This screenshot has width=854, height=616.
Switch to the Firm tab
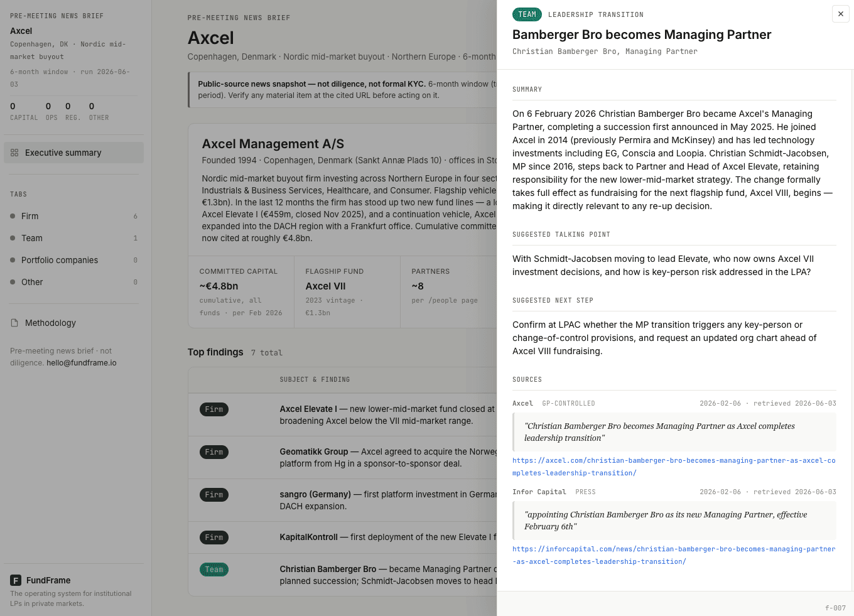click(73, 216)
